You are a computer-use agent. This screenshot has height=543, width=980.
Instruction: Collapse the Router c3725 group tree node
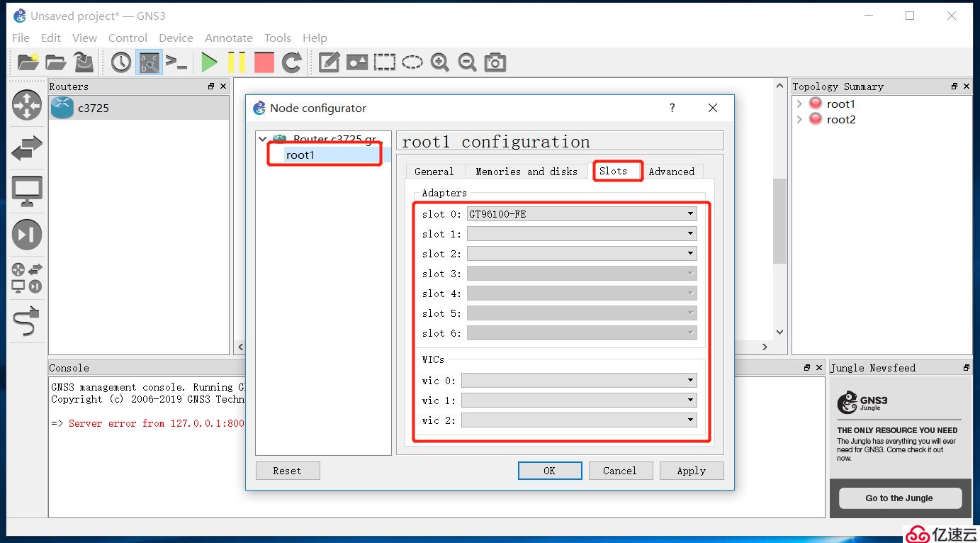pyautogui.click(x=263, y=140)
